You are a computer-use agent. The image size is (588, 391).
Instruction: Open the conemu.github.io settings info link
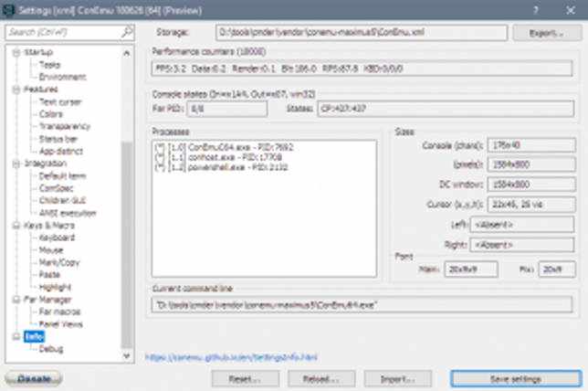tap(231, 357)
